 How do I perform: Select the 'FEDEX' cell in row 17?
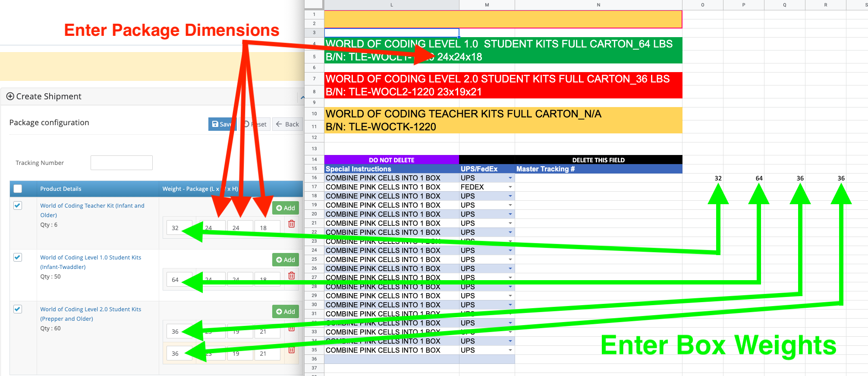point(487,187)
